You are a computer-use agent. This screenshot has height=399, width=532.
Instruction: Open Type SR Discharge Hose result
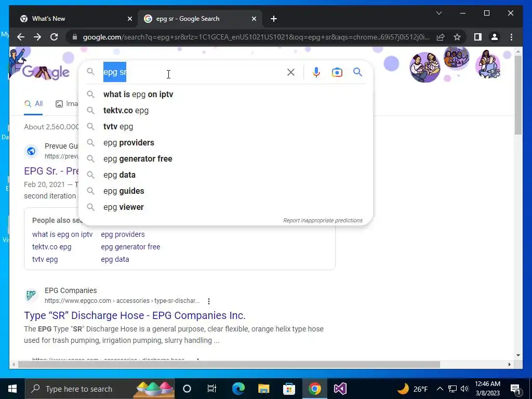135,315
